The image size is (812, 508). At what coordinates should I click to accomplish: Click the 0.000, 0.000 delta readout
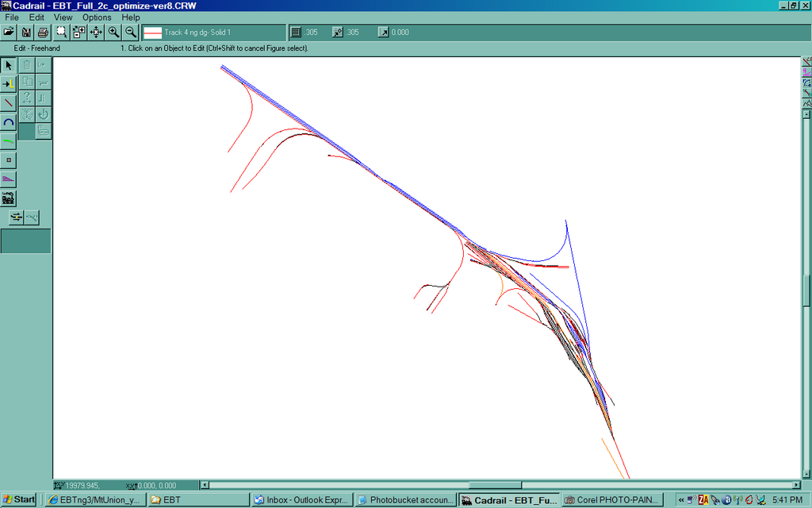156,486
